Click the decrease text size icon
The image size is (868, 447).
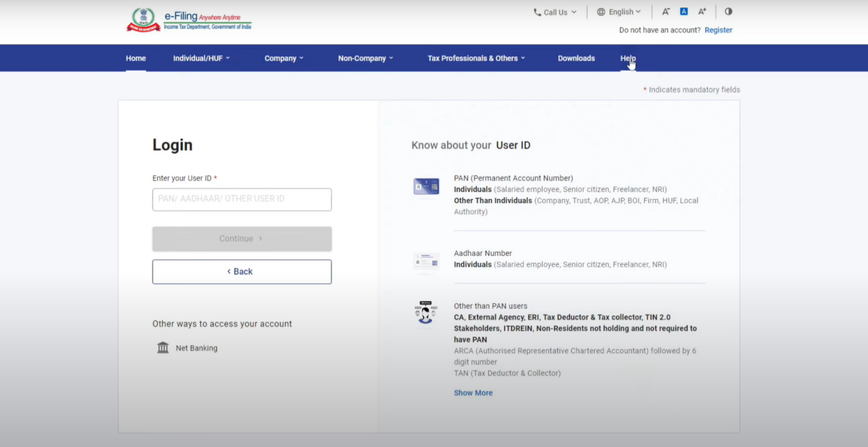(x=666, y=11)
